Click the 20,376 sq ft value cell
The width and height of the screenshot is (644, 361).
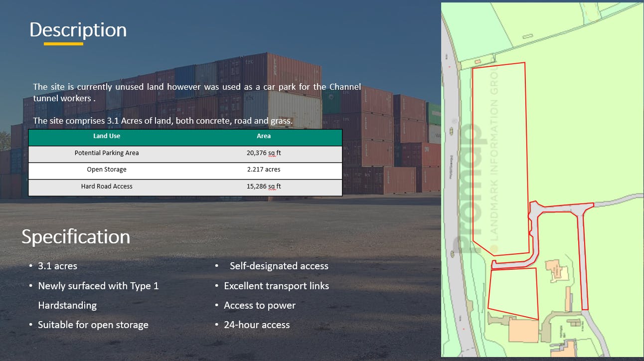(x=264, y=153)
